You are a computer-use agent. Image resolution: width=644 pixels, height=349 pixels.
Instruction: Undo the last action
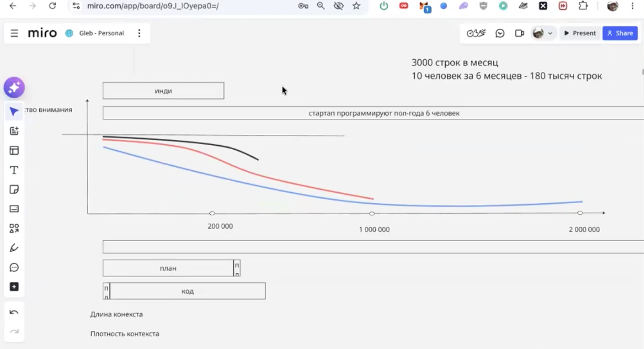pyautogui.click(x=14, y=312)
